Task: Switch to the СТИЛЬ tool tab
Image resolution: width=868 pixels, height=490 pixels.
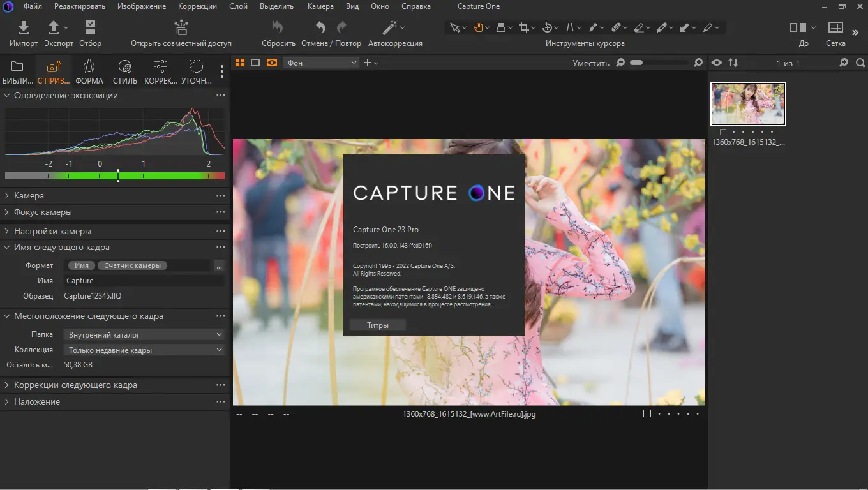Action: [125, 71]
